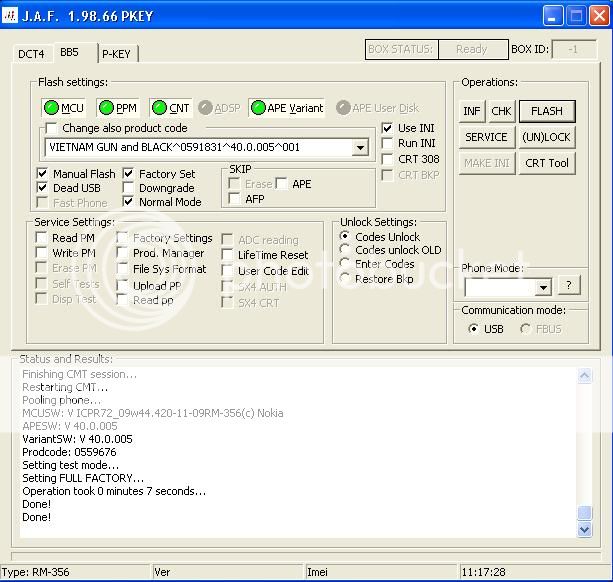Click the question mark phone mode button
The image size is (613, 582).
[568, 286]
